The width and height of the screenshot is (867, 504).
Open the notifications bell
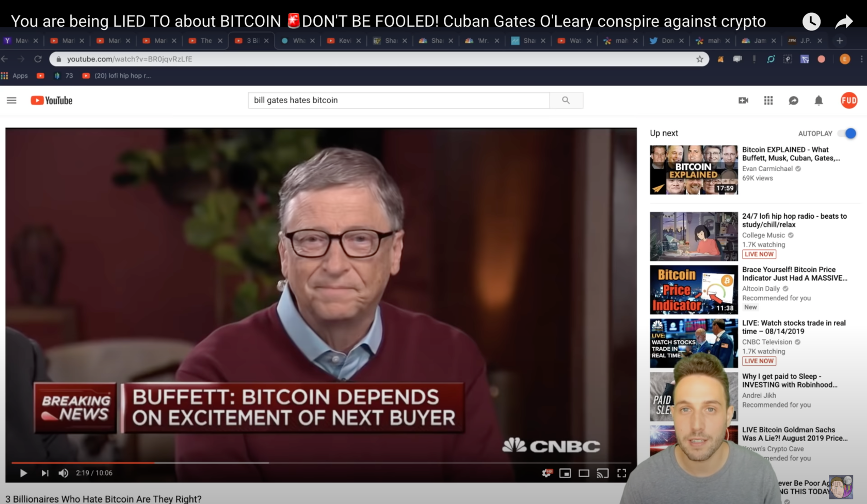(818, 100)
